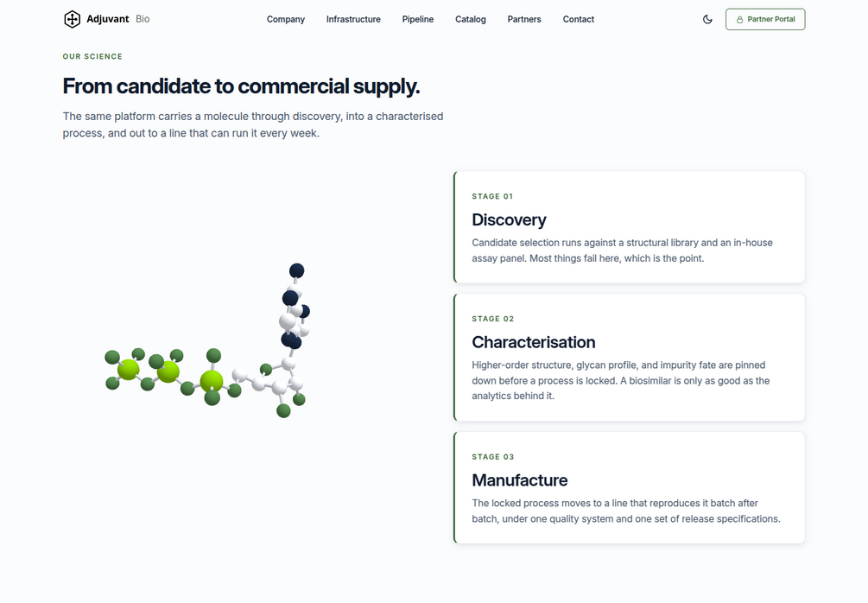Go to the Infrastructure page
This screenshot has height=603, width=868.
point(353,19)
